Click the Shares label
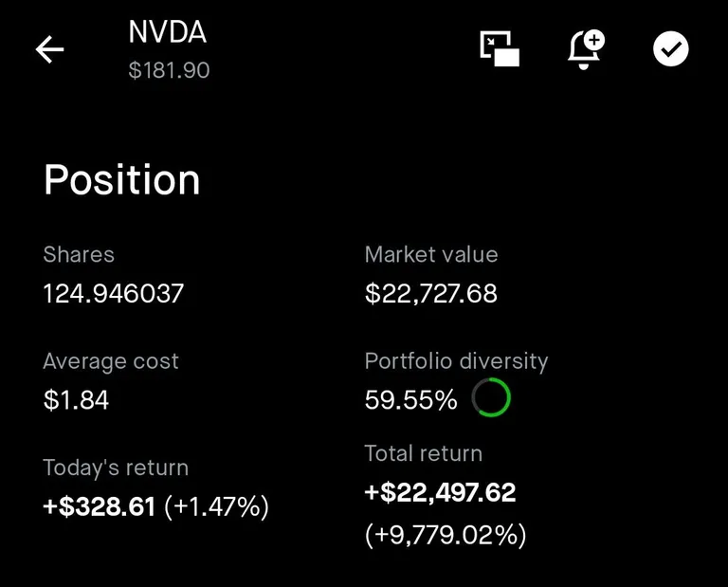 (79, 254)
